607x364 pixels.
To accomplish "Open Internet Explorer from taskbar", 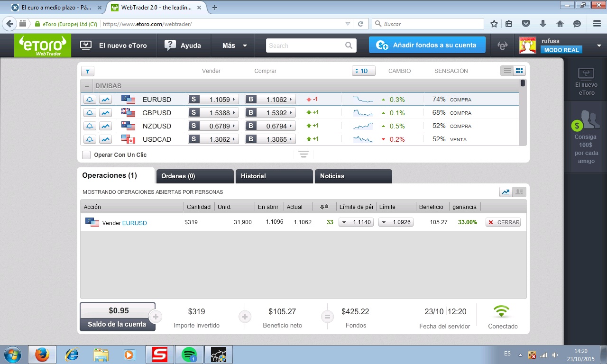I will pos(72,355).
